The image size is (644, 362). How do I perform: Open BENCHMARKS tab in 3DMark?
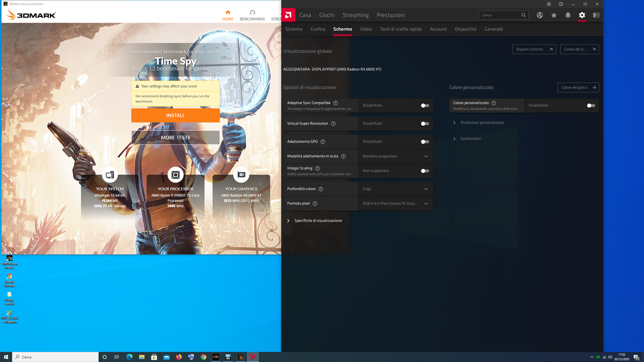coord(252,15)
